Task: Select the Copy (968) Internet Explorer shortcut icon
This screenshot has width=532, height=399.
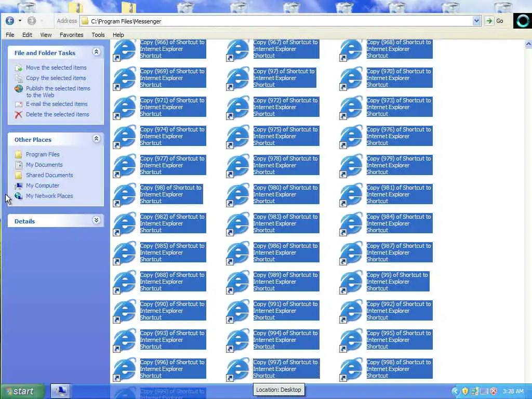Action: point(352,50)
